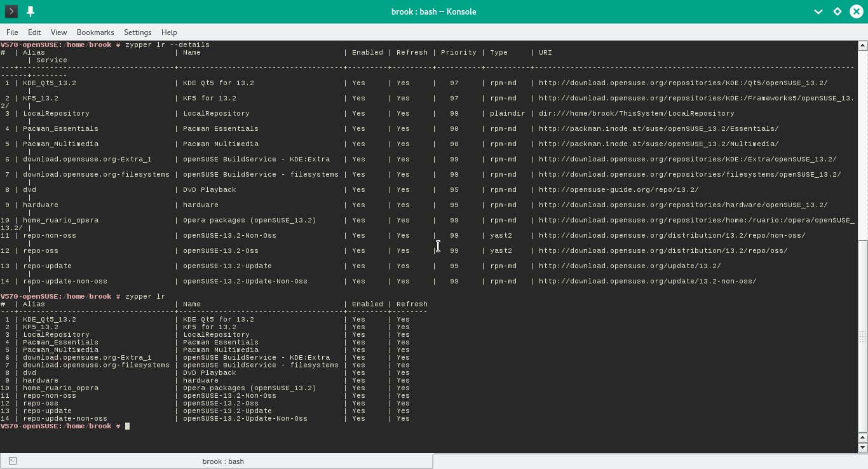Viewport: 868px width, 469px height.
Task: Click the 'URI' column header
Action: (x=545, y=53)
